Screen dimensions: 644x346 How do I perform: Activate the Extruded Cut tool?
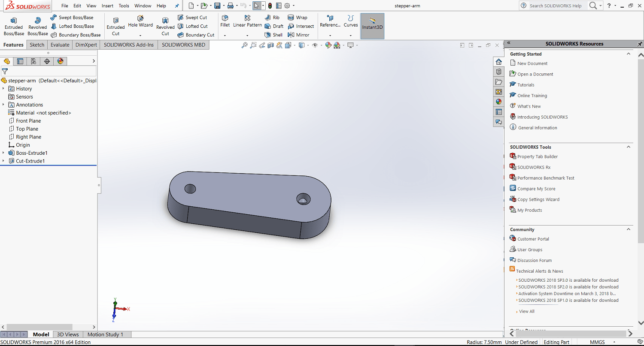(115, 27)
